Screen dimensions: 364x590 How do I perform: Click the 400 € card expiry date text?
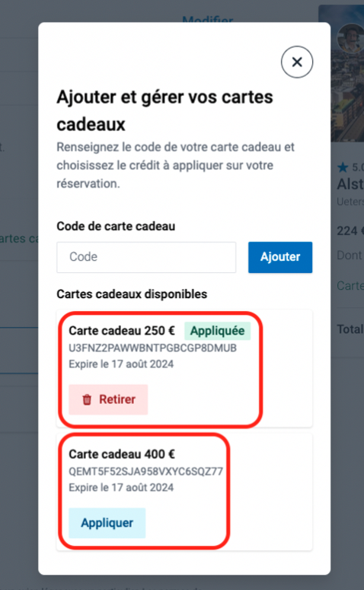(x=121, y=488)
